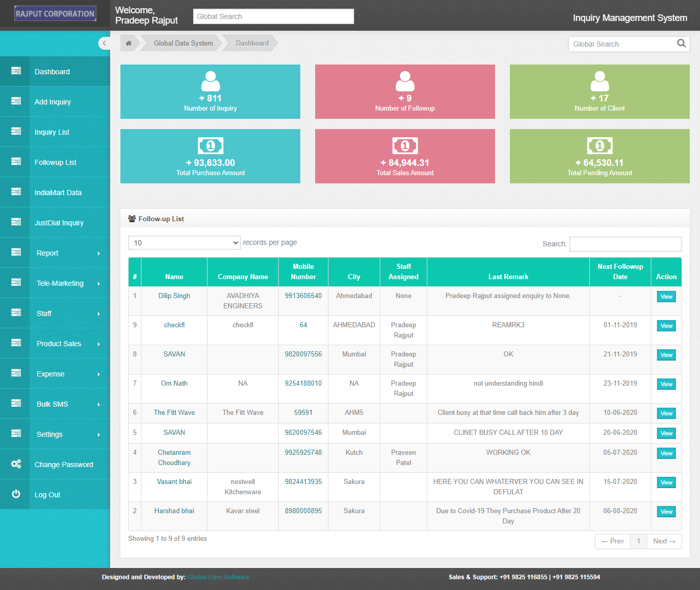Open the Next page of follow-up entries
The width and height of the screenshot is (700, 590).
coord(664,541)
